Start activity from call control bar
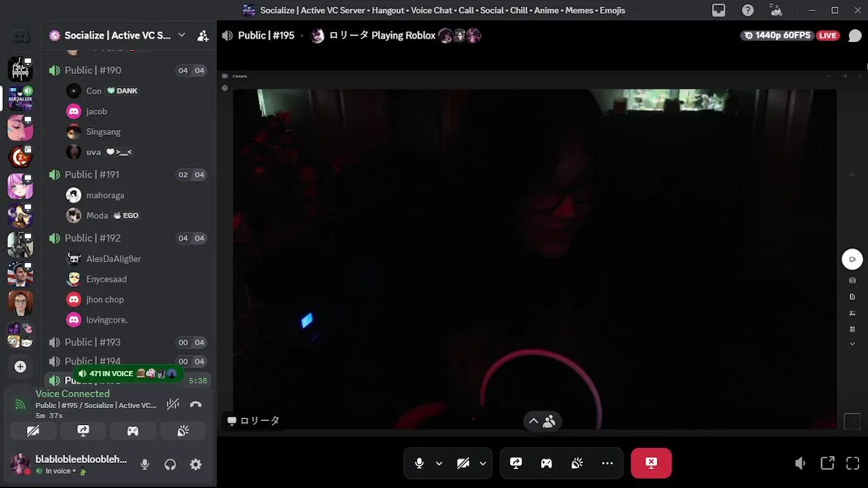The width and height of the screenshot is (868, 488). pyautogui.click(x=546, y=463)
